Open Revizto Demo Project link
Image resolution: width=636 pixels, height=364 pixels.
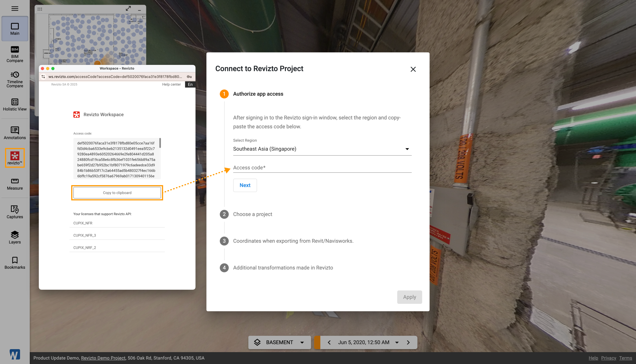(x=103, y=358)
